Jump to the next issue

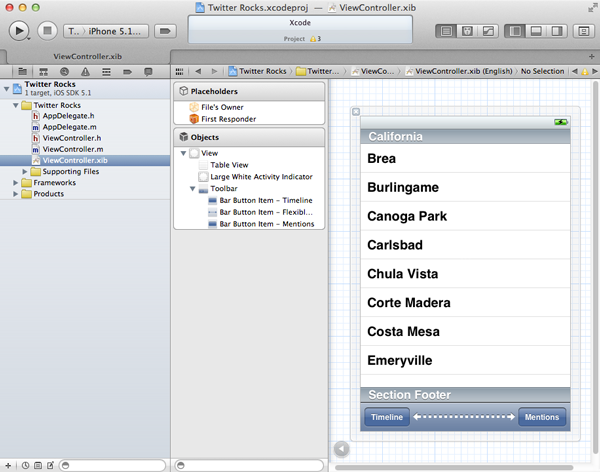[594, 71]
